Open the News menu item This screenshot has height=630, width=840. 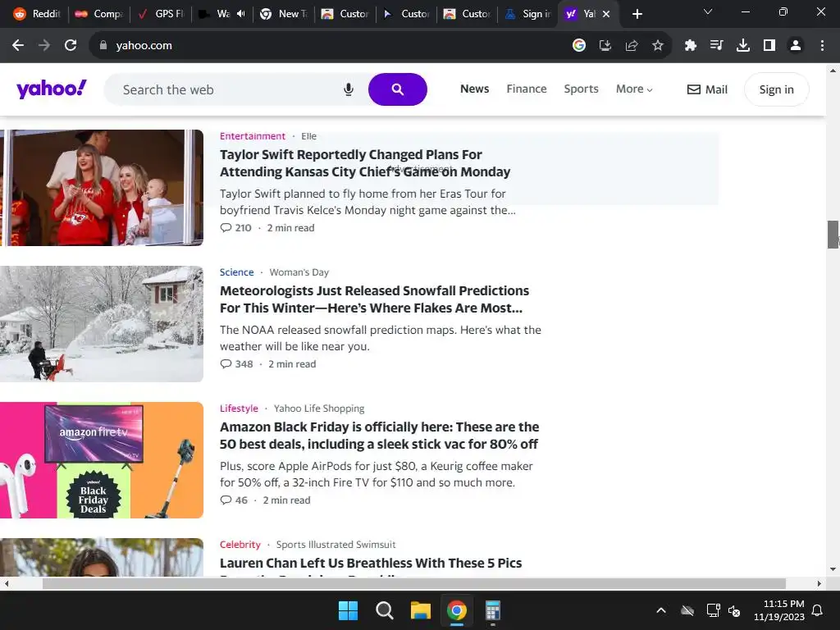[x=475, y=89]
